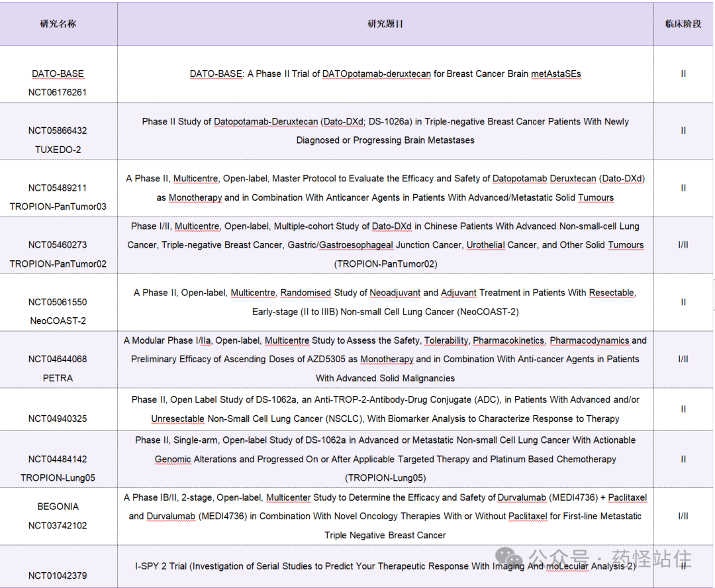Select the NCT05460273 trial identifier
The height and width of the screenshot is (588, 715).
pos(58,245)
